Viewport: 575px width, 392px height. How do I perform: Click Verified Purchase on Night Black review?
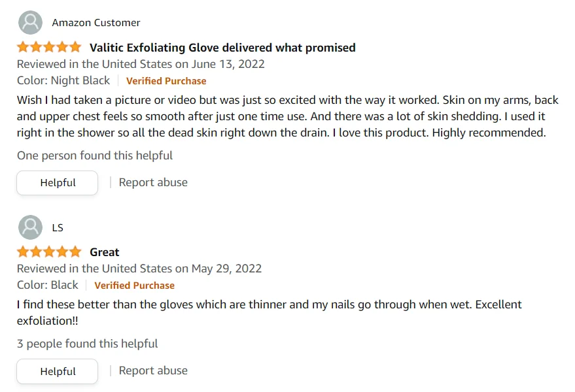[x=166, y=81]
